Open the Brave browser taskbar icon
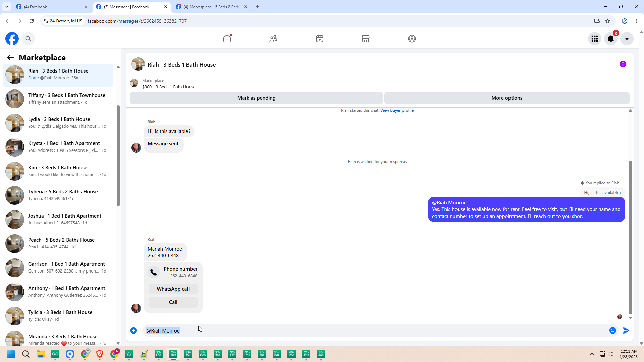This screenshot has height=362, width=644. 100,354
